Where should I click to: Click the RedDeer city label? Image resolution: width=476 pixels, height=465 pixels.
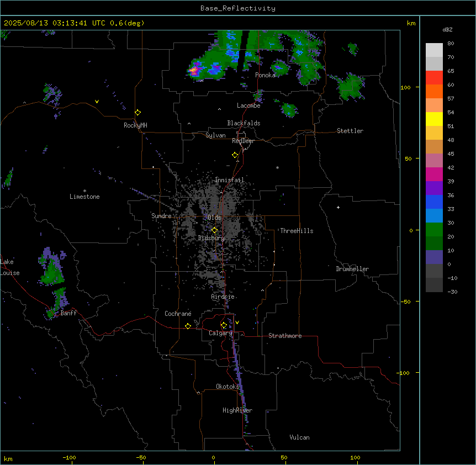click(243, 141)
